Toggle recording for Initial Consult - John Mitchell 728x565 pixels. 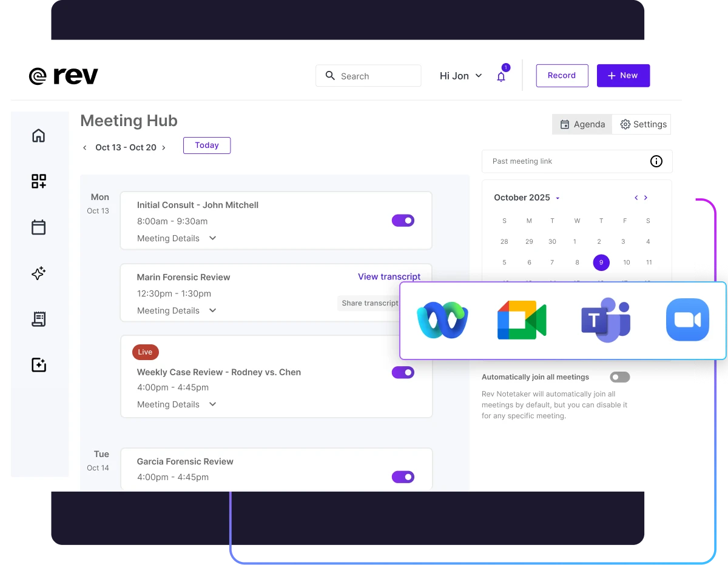pyautogui.click(x=403, y=221)
